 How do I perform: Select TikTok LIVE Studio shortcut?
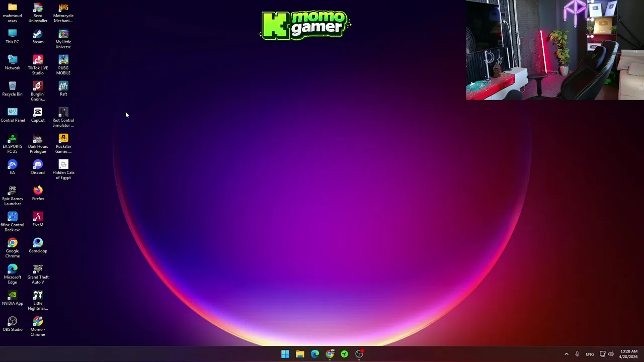point(38,65)
